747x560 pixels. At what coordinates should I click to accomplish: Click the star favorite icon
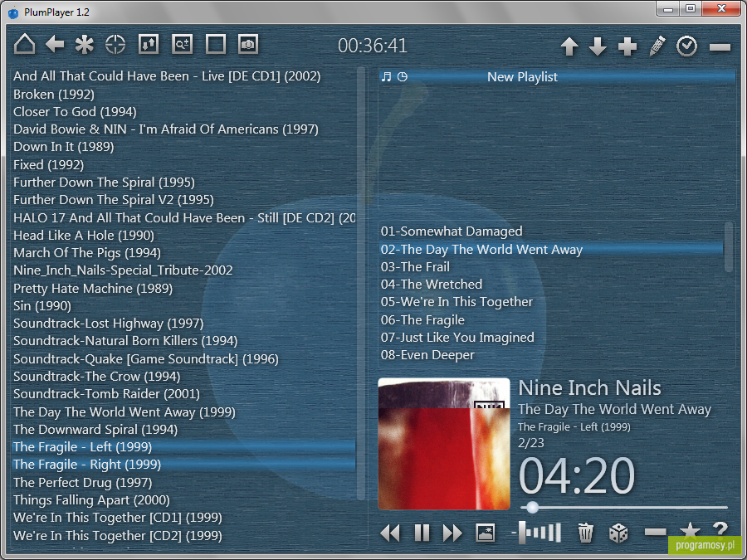click(690, 530)
